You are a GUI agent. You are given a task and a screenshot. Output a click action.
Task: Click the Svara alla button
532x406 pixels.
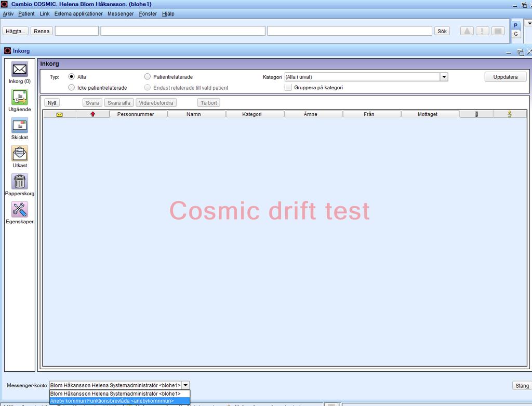point(119,103)
